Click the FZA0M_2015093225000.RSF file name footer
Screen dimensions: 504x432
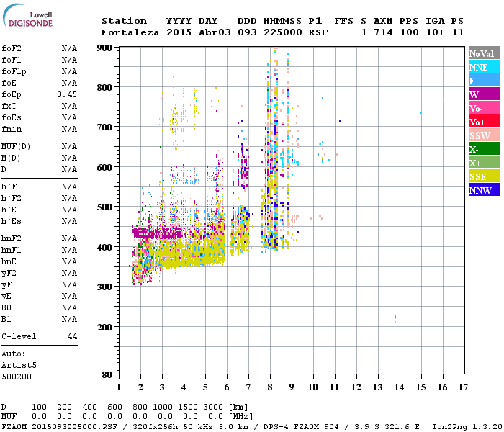click(x=59, y=426)
